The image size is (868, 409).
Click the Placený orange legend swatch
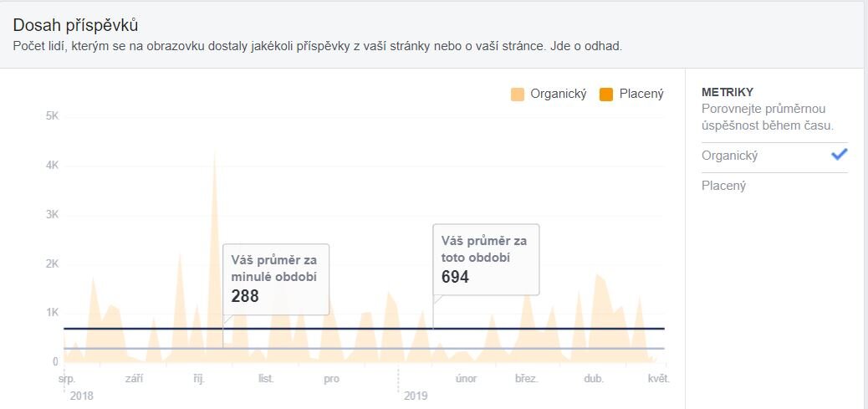pyautogui.click(x=606, y=95)
